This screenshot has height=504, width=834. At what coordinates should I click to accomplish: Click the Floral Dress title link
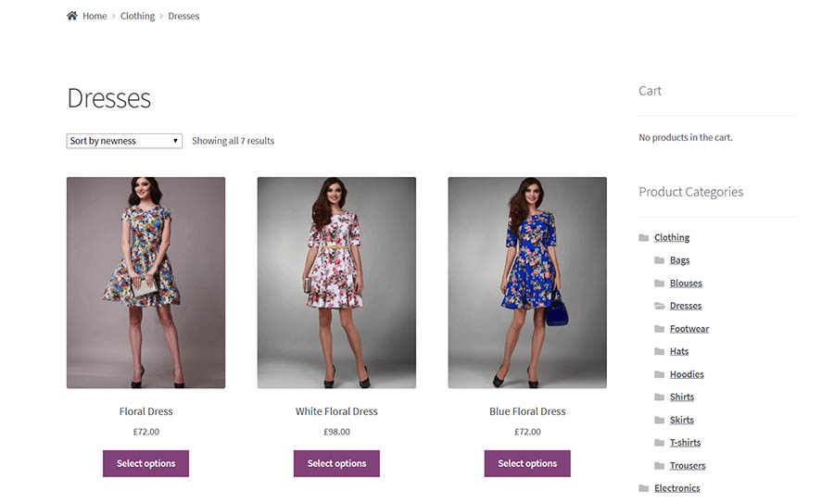145,411
